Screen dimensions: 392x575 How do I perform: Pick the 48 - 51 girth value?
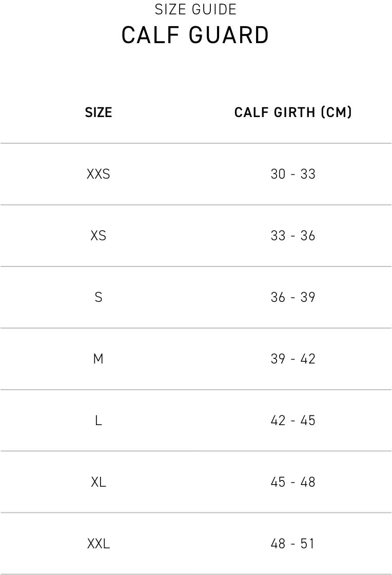(293, 544)
